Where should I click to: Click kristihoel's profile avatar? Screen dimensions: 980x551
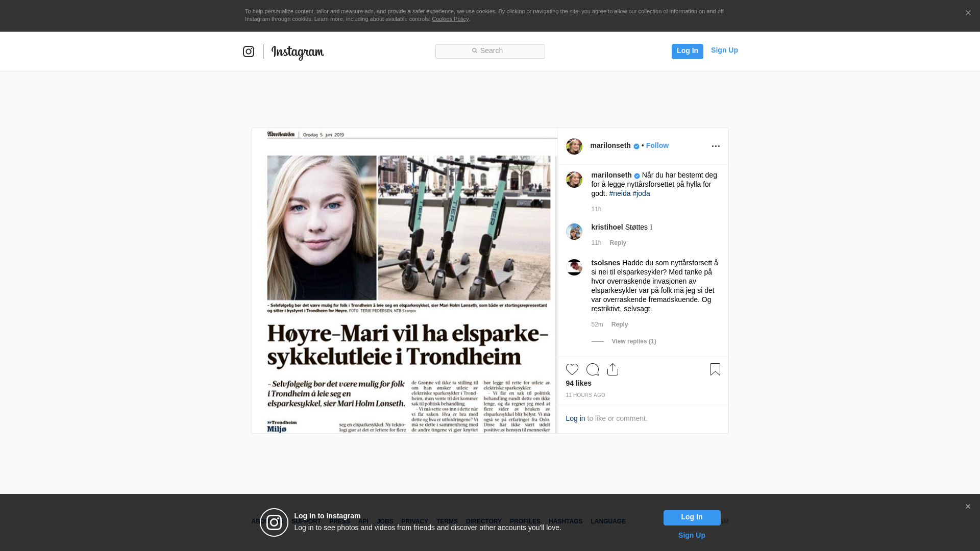coord(574,232)
